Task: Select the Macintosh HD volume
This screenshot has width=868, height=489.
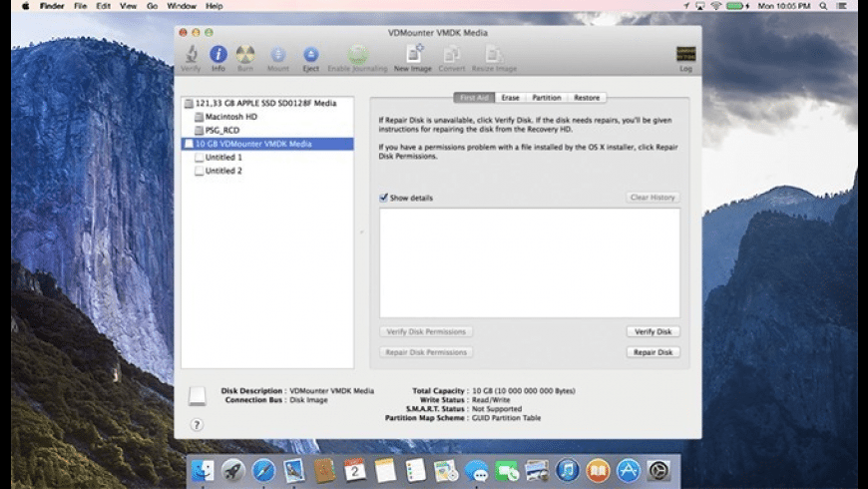Action: pyautogui.click(x=267, y=117)
